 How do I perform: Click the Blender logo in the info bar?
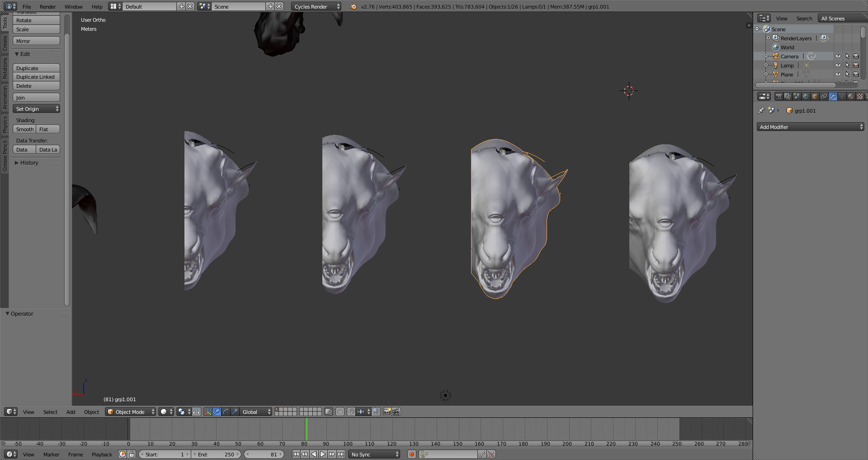pos(353,6)
